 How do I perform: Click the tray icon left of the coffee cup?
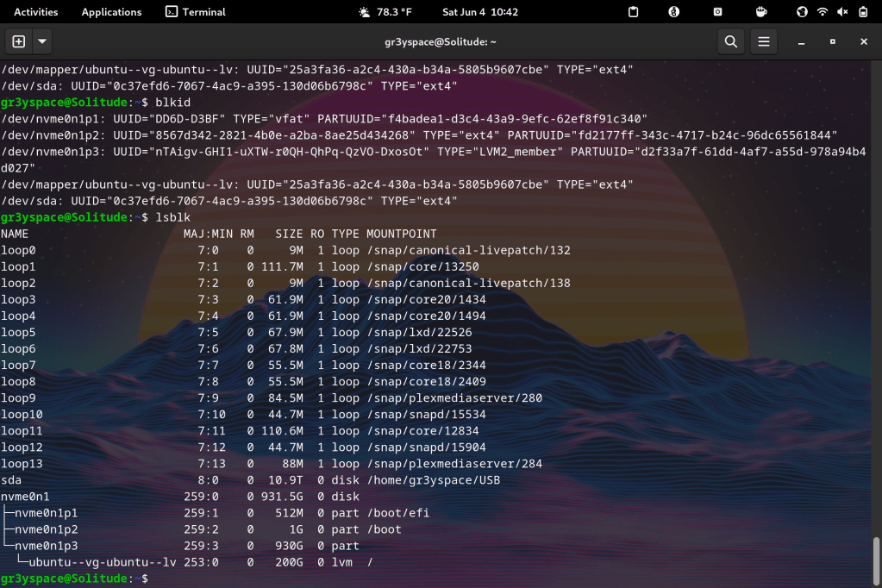717,12
